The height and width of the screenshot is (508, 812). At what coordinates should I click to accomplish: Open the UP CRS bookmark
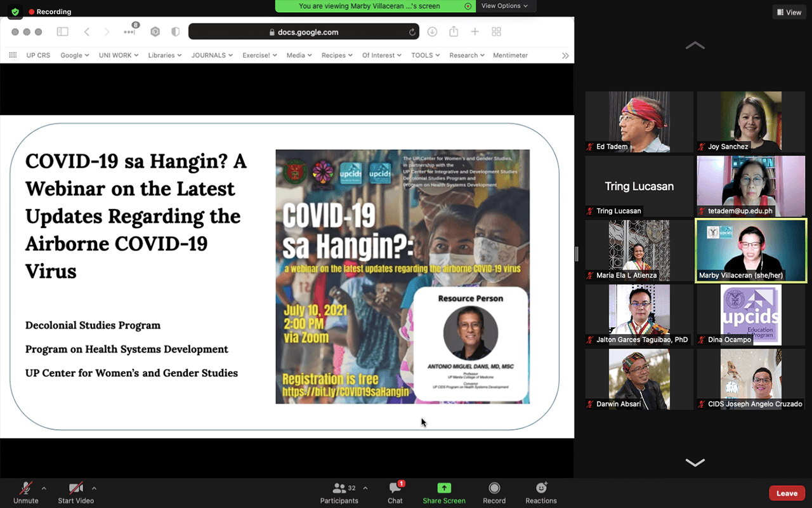[38, 55]
